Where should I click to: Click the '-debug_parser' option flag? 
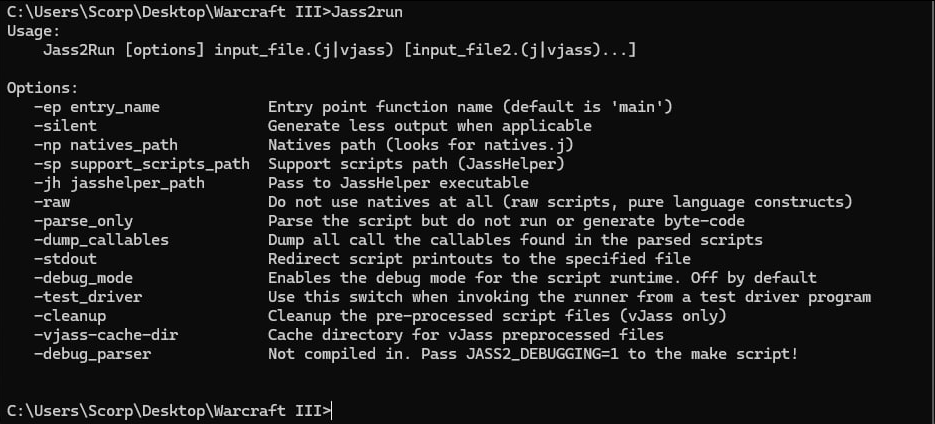click(92, 354)
